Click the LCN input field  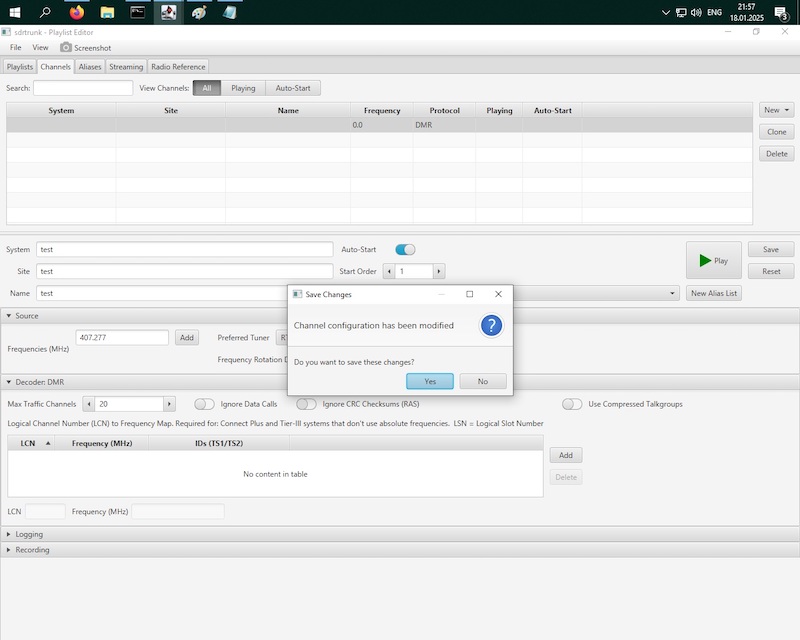tap(45, 511)
